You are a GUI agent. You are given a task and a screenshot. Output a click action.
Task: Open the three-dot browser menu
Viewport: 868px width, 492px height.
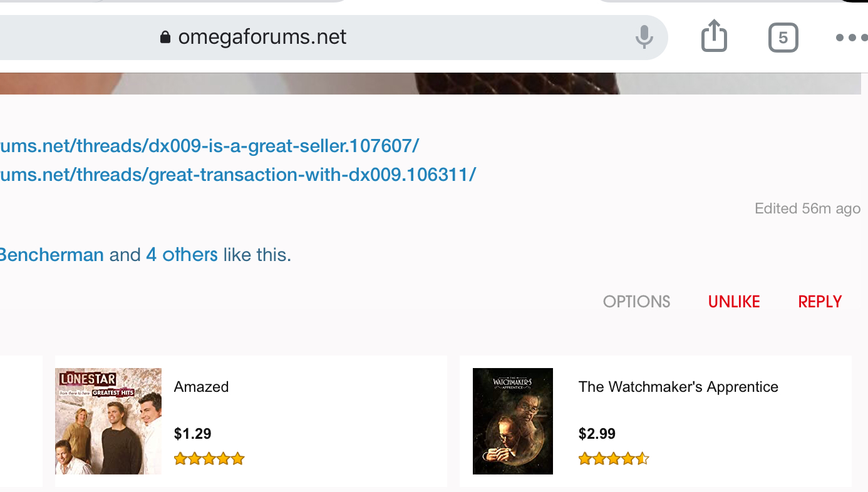coord(850,38)
